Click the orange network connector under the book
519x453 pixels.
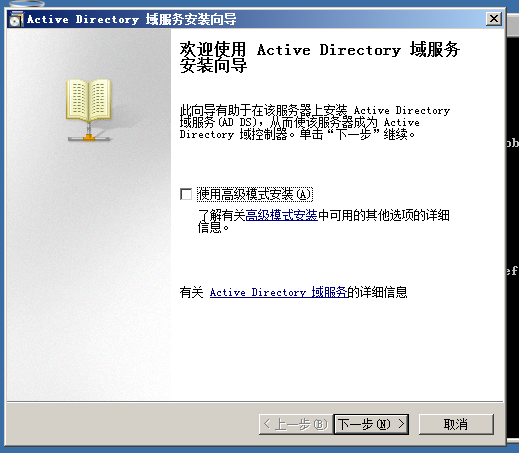tap(89, 137)
